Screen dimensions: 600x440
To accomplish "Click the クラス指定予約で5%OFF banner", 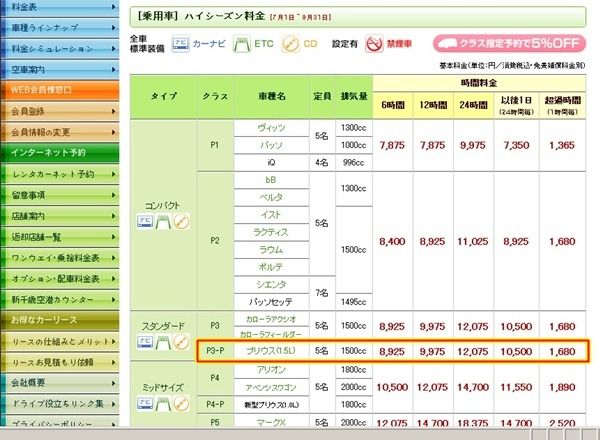I will pyautogui.click(x=509, y=44).
